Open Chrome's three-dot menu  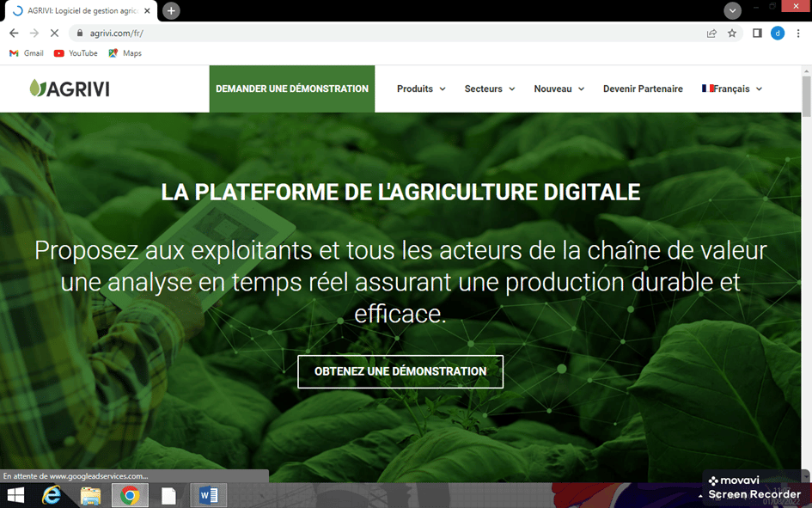798,34
